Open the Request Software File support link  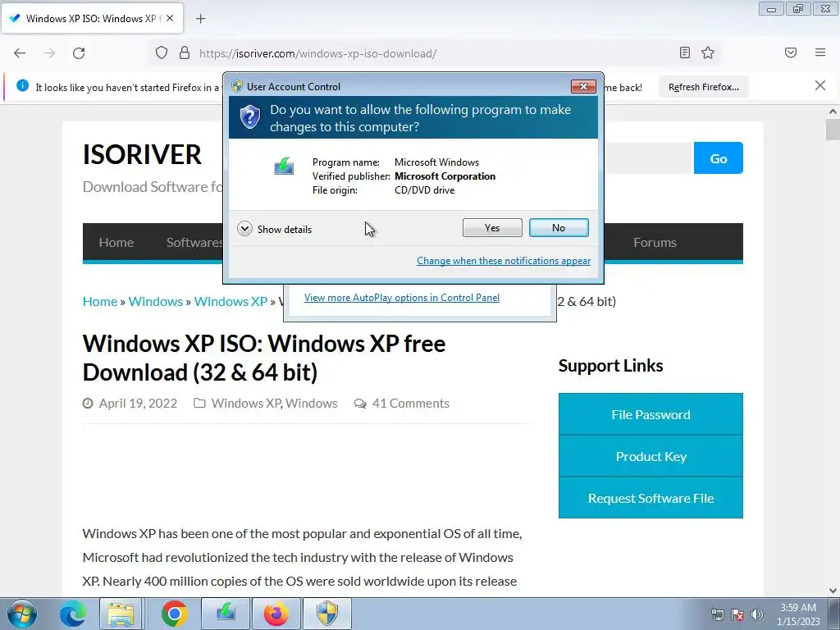tap(651, 498)
